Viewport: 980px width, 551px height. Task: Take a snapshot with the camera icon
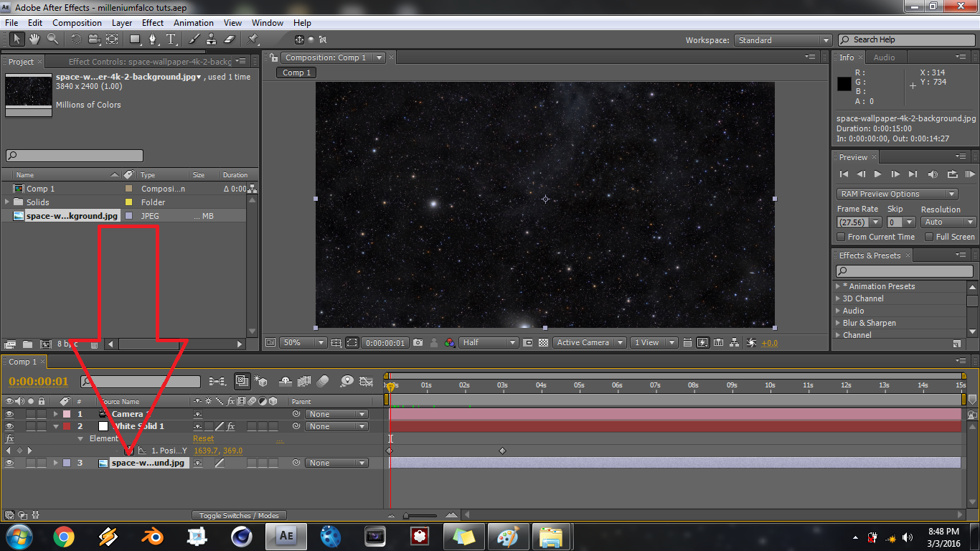(x=418, y=343)
